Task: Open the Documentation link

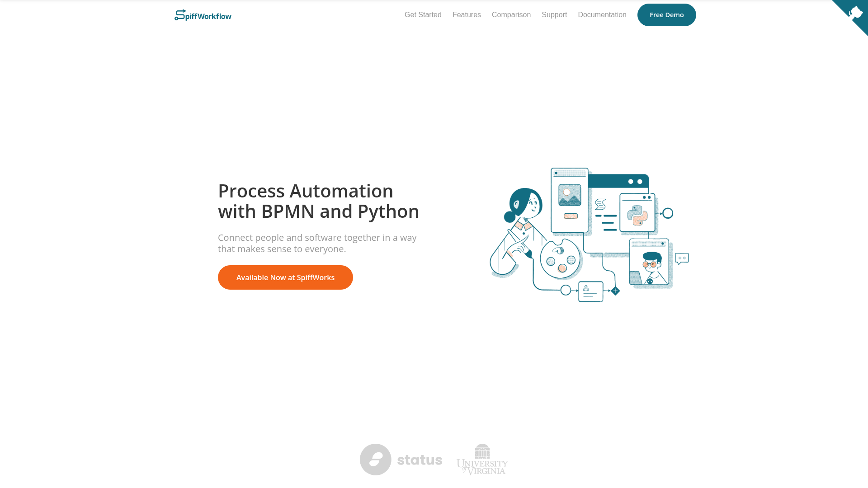Action: click(602, 14)
